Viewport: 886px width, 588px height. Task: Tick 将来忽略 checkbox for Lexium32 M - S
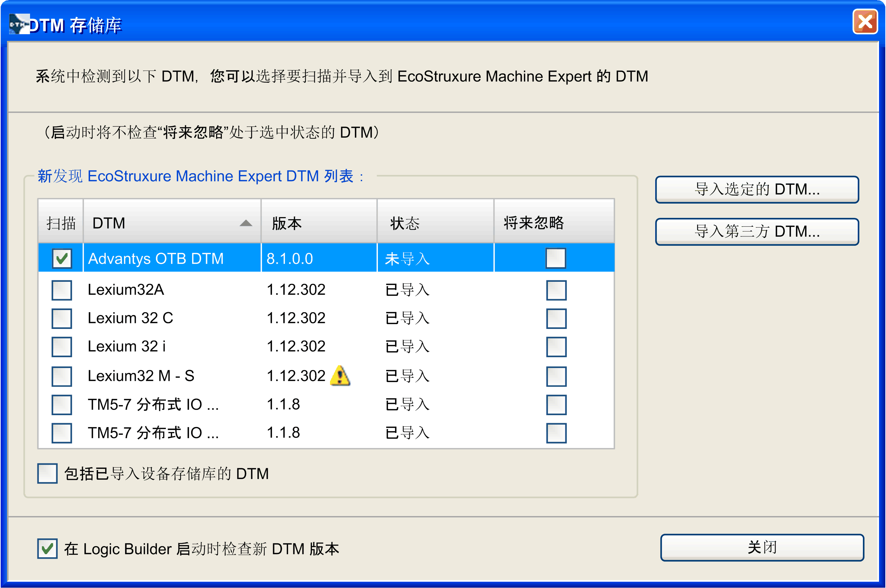coord(556,376)
